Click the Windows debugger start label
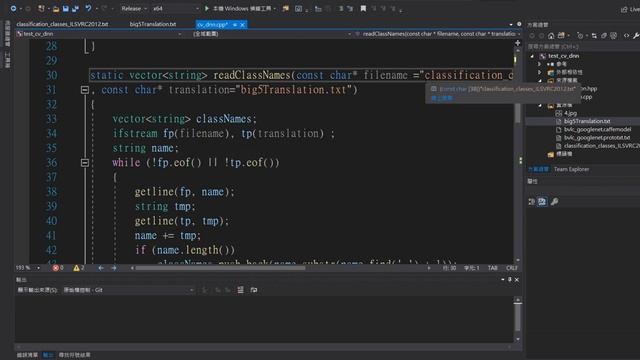The height and width of the screenshot is (360, 640). pos(242,9)
